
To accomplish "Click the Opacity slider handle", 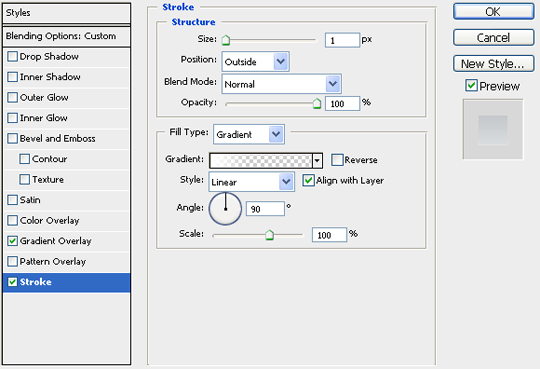I will coord(317,103).
